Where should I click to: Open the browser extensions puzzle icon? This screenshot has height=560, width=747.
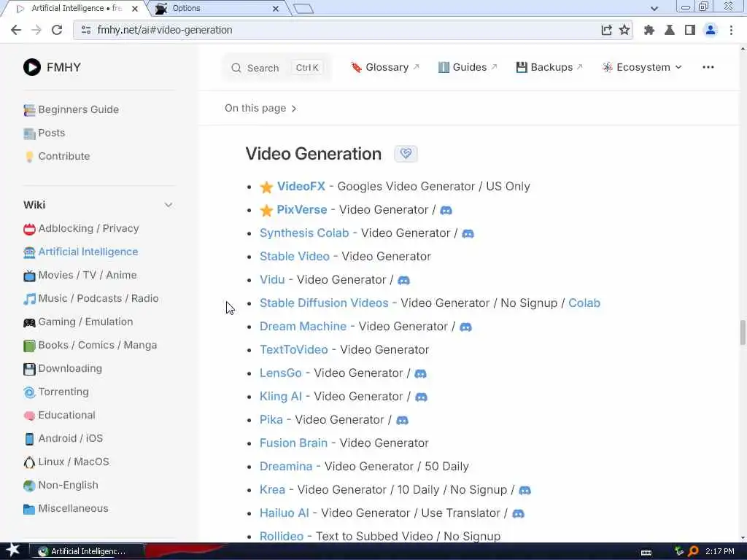pos(649,30)
